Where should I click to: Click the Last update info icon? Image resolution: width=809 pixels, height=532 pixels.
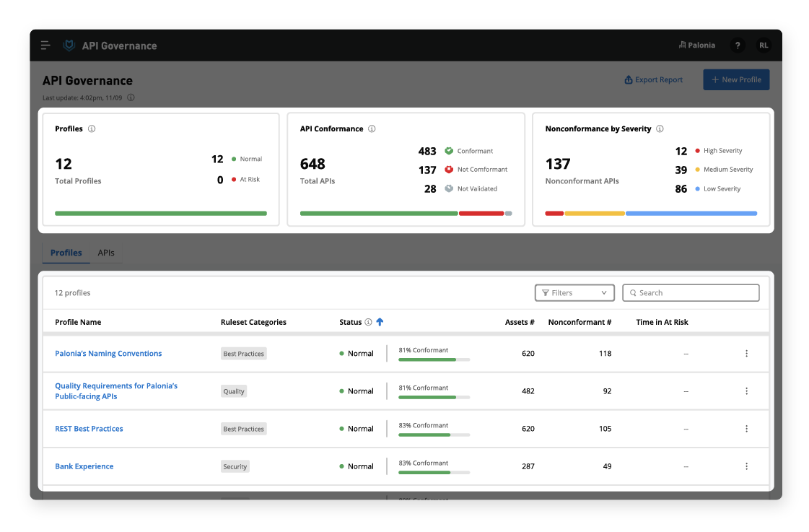click(x=130, y=97)
